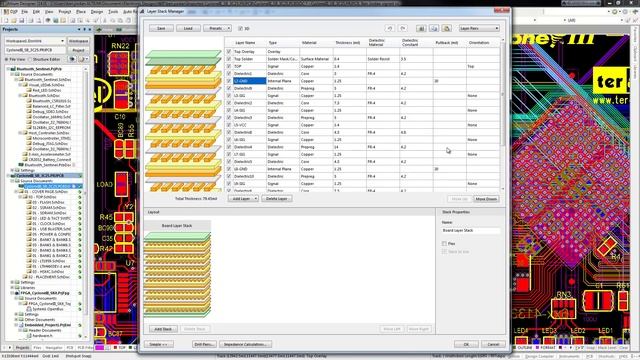Open the Add Layer dropdown arrow
The image size is (640, 360).
point(256,199)
